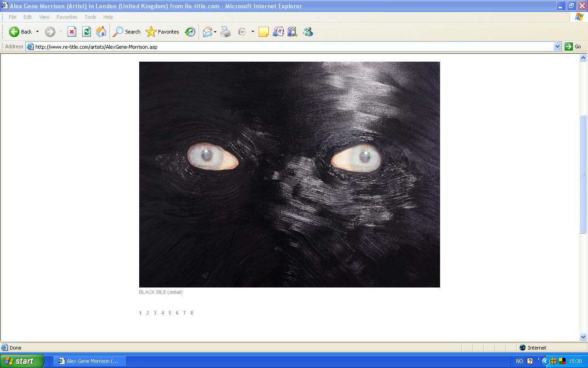Open the Search pane
This screenshot has height=368, width=588.
tap(127, 32)
